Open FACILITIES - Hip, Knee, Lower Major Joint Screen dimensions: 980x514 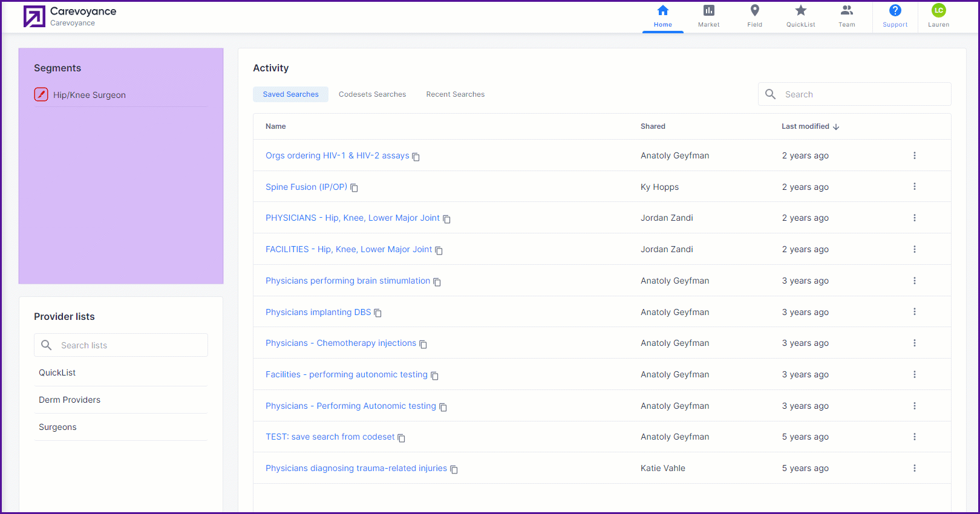click(349, 249)
